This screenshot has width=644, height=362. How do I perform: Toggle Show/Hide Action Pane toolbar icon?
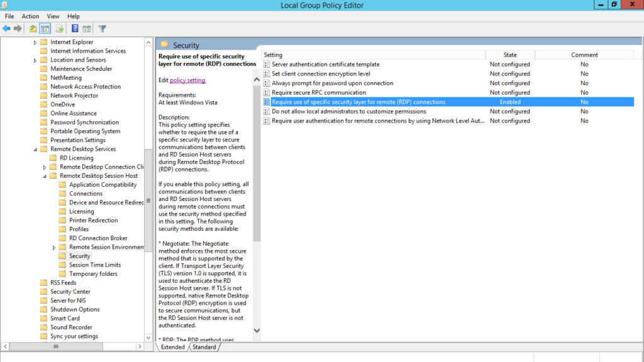coord(86,28)
